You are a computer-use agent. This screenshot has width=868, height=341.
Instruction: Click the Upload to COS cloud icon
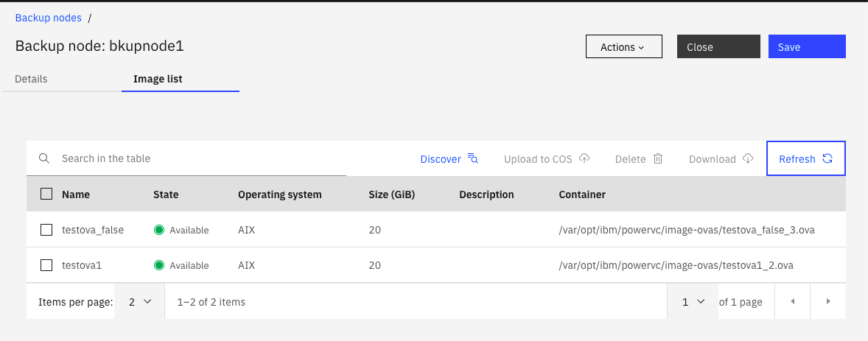pos(584,158)
